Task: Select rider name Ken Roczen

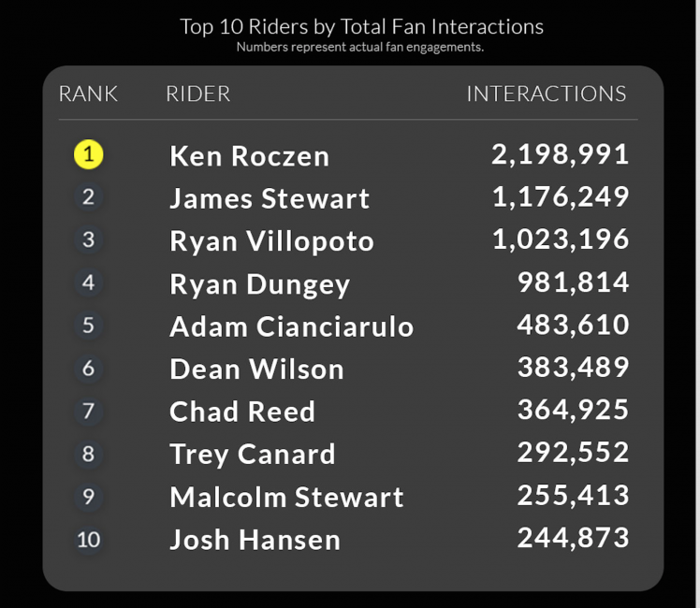Action: [249, 156]
